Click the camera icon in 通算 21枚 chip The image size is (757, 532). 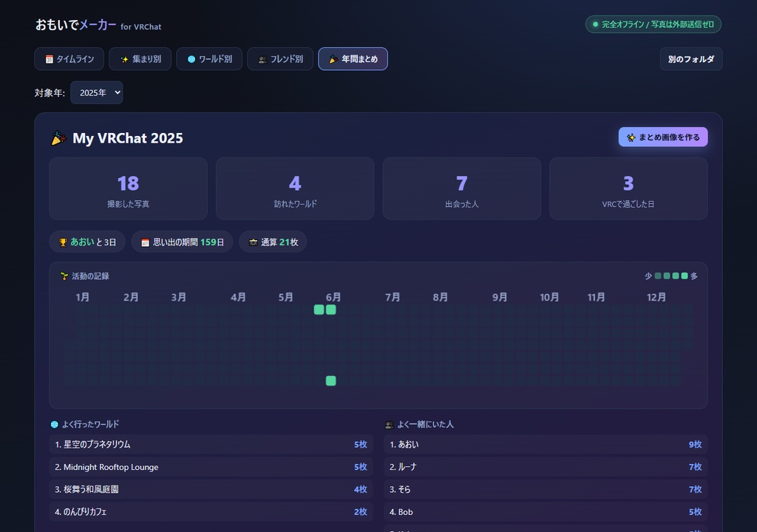tap(253, 242)
